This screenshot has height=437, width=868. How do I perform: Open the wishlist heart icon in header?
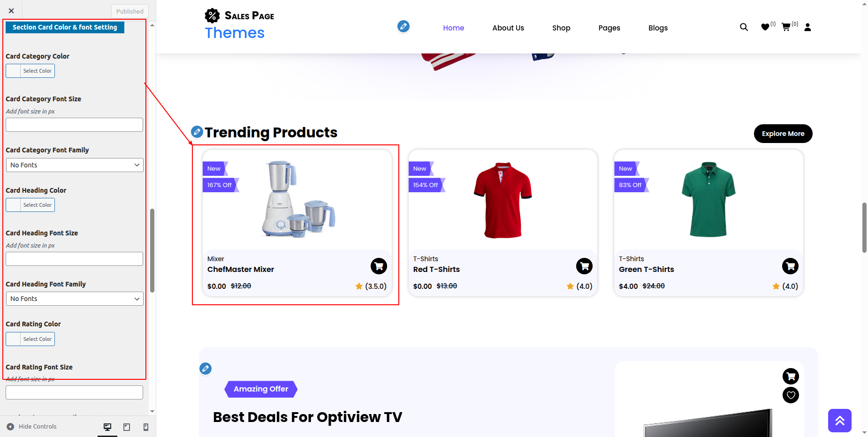pyautogui.click(x=765, y=27)
